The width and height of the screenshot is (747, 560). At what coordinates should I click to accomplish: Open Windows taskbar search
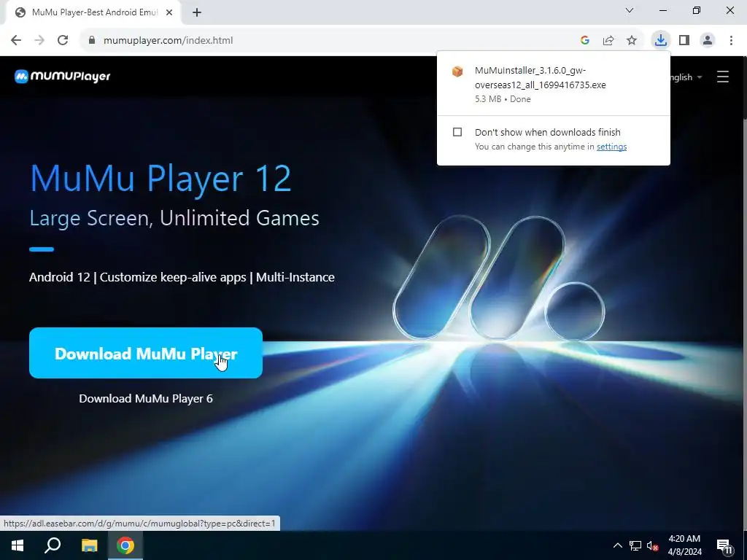[x=53, y=545]
